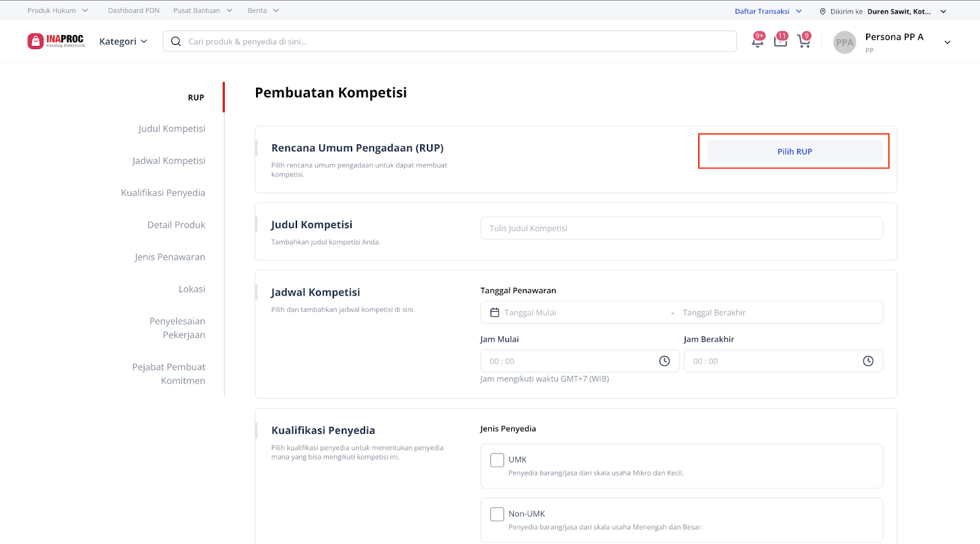Open the notifications bell icon
The width and height of the screenshot is (980, 544).
point(758,40)
